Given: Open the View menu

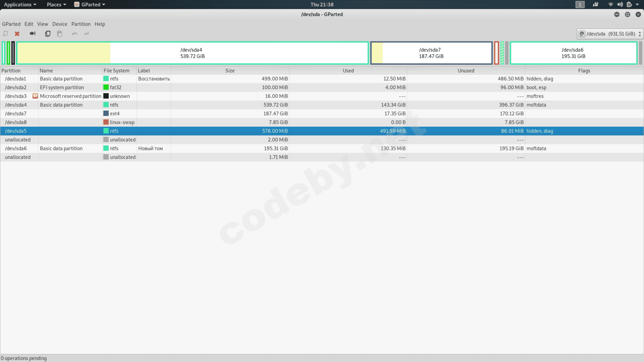Looking at the screenshot, I should [43, 24].
